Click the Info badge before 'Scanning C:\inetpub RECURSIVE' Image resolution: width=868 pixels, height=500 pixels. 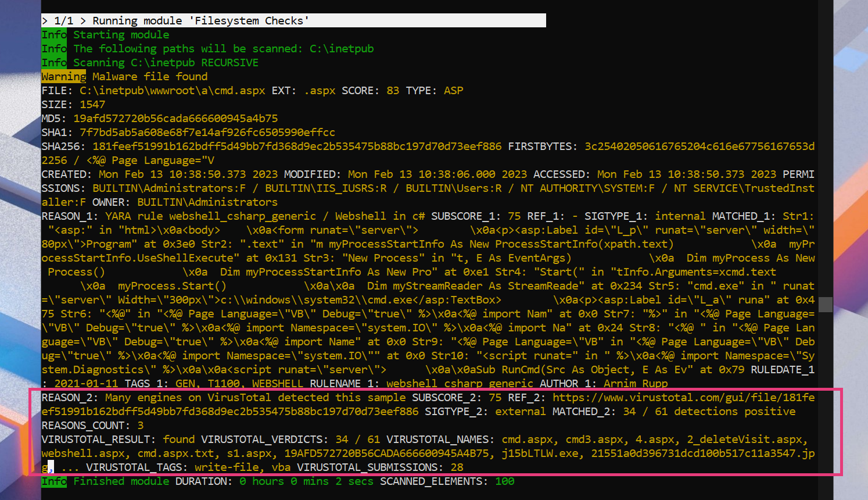pos(54,63)
